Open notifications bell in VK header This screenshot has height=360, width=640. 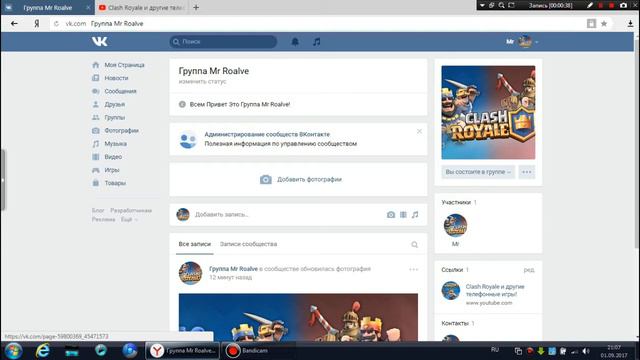(295, 42)
